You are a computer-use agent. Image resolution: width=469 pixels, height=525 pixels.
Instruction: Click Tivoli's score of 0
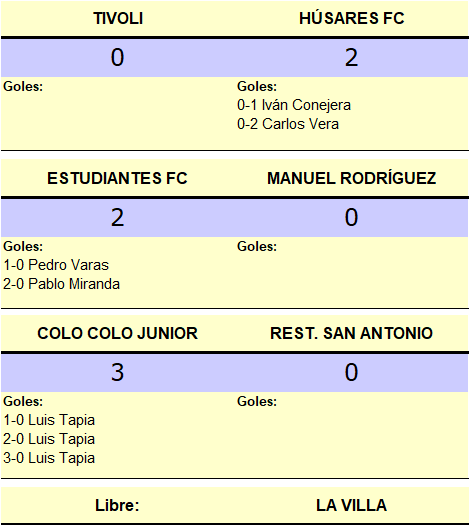(118, 57)
